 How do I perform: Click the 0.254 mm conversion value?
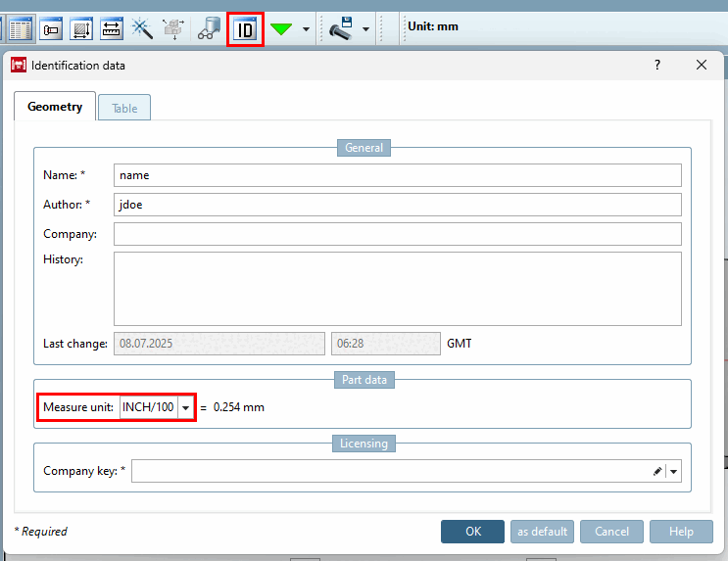(239, 407)
